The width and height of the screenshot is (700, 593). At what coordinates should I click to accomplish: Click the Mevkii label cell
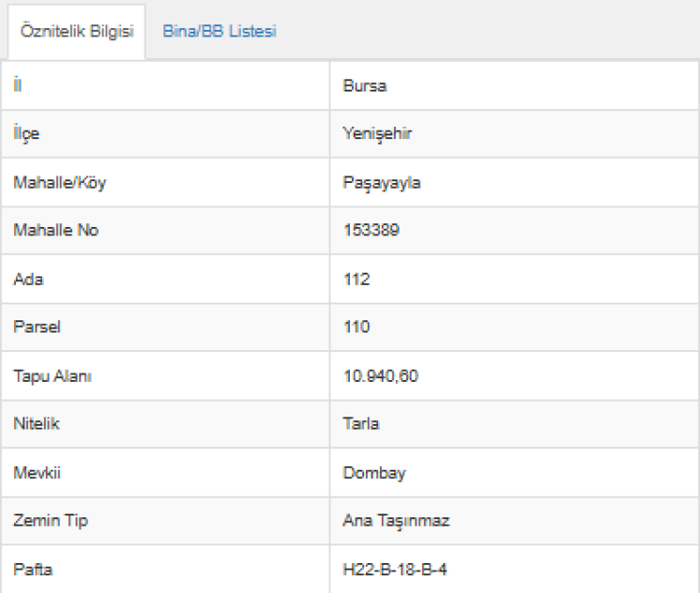coord(35,473)
